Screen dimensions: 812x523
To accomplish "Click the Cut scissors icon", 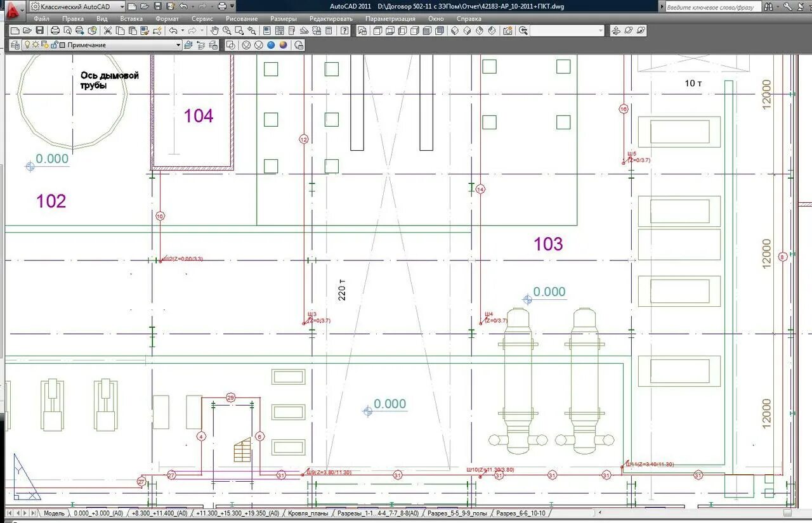I will (x=107, y=30).
